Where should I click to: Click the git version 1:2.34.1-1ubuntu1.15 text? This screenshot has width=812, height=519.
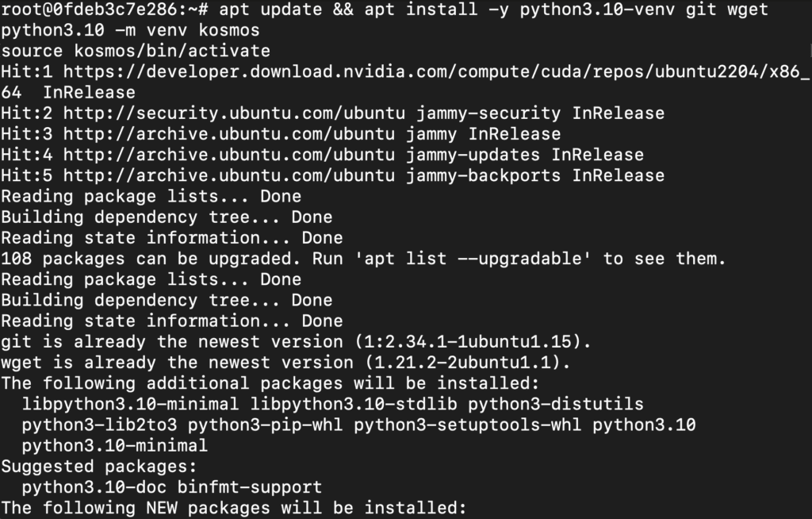tap(473, 342)
